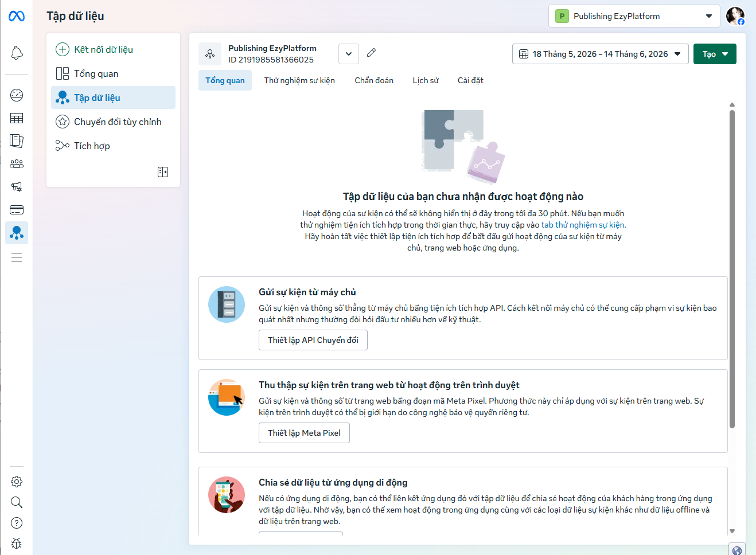Image resolution: width=756 pixels, height=555 pixels.
Task: Select Tập dữ liệu in the sidebar
Action: pos(113,97)
